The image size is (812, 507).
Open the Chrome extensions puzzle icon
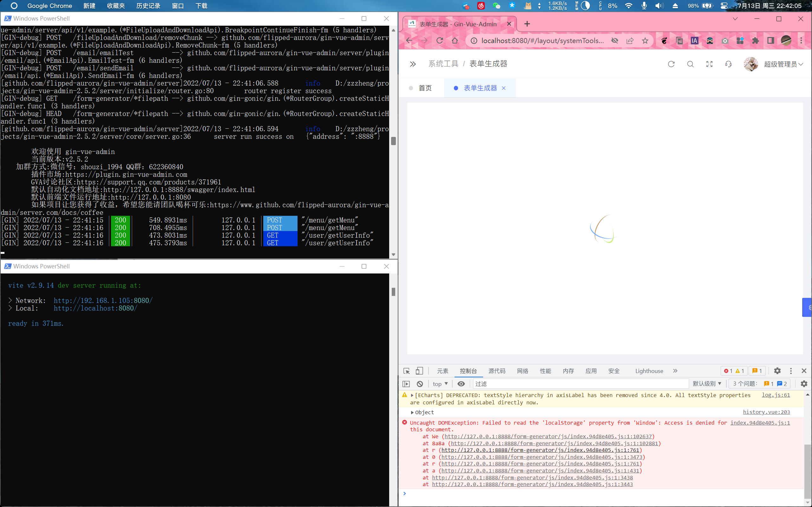click(x=755, y=40)
